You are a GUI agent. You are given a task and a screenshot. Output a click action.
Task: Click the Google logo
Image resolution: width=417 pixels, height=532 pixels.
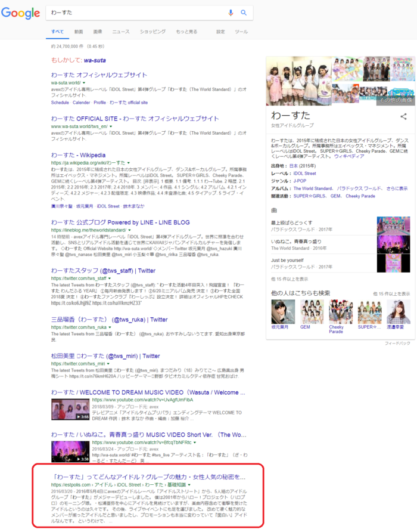[x=21, y=13]
